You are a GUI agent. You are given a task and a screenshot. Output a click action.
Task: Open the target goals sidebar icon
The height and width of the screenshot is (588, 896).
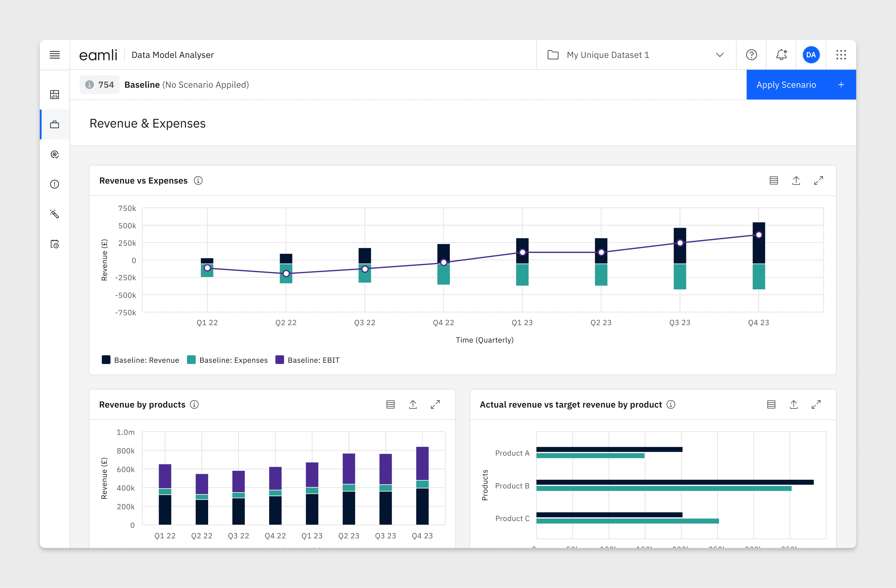[x=54, y=154]
